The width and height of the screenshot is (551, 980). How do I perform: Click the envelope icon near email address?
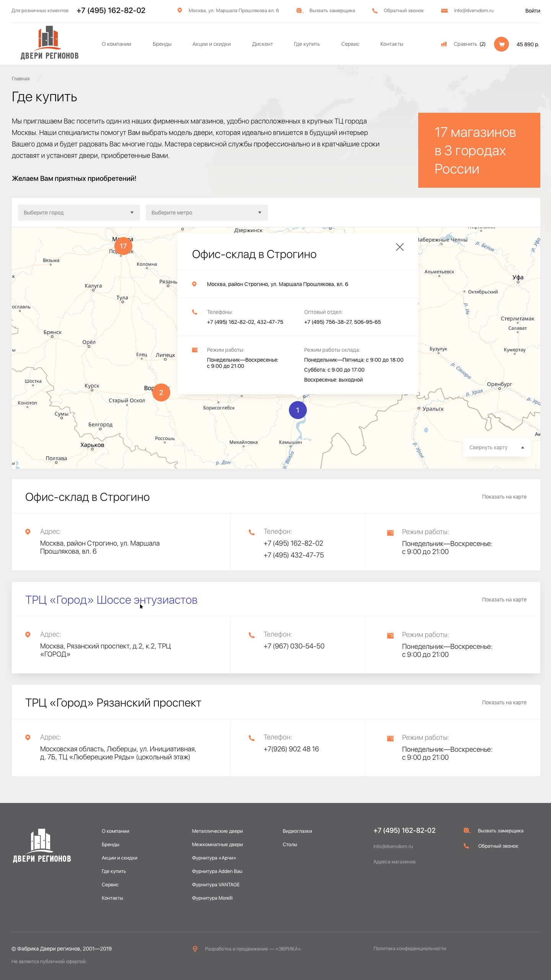click(444, 11)
